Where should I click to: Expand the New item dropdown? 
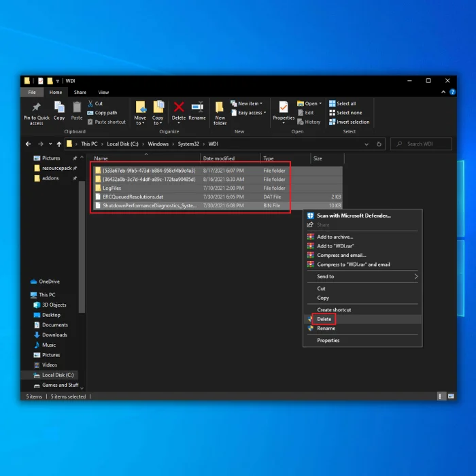pos(248,103)
